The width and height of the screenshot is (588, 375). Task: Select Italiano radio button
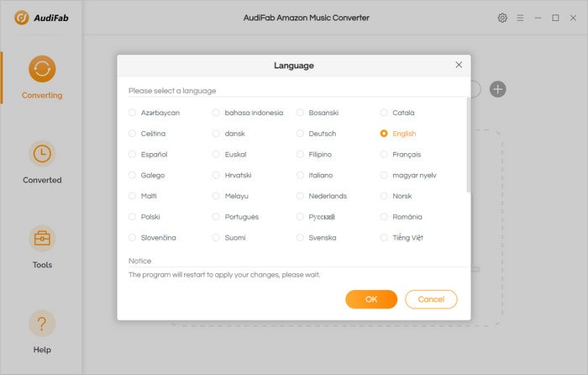tap(300, 175)
